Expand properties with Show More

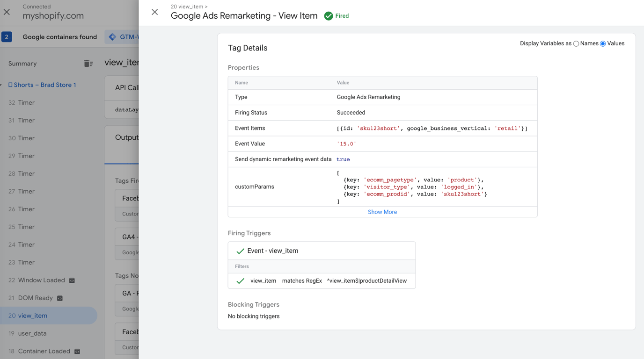click(382, 212)
